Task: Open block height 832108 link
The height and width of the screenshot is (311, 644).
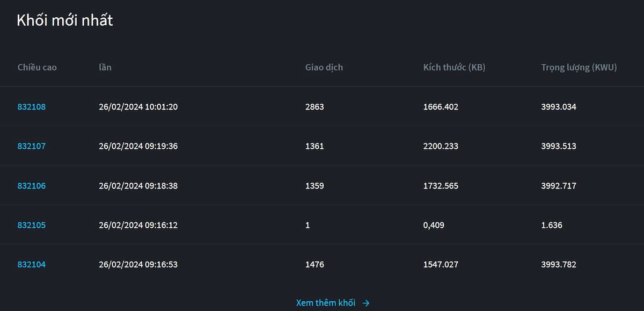Action: pos(32,107)
